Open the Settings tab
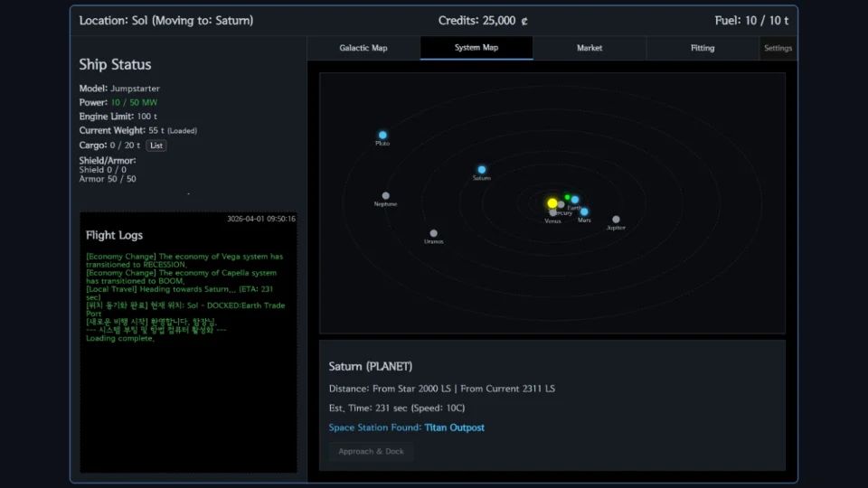This screenshot has height=488, width=868. (778, 48)
